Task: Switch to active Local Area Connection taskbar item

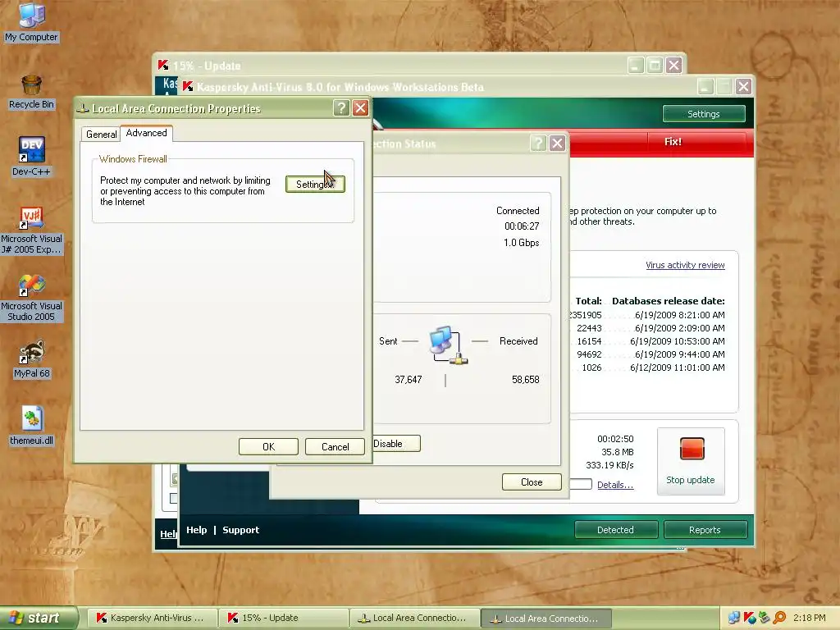Action: (x=546, y=618)
